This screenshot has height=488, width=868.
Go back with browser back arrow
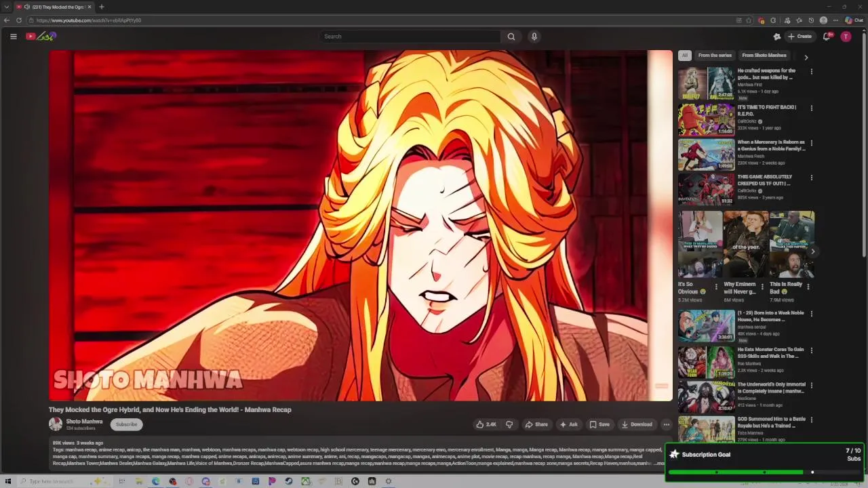7,20
